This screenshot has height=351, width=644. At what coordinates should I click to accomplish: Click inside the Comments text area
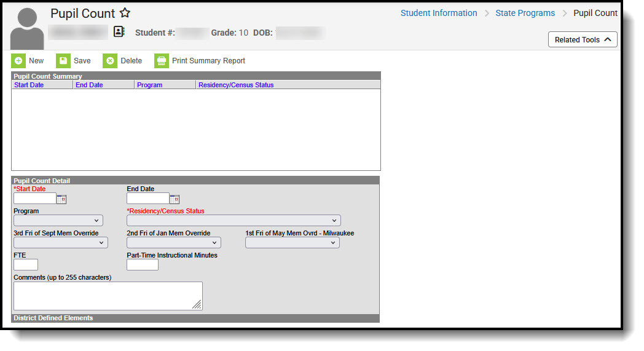(108, 296)
